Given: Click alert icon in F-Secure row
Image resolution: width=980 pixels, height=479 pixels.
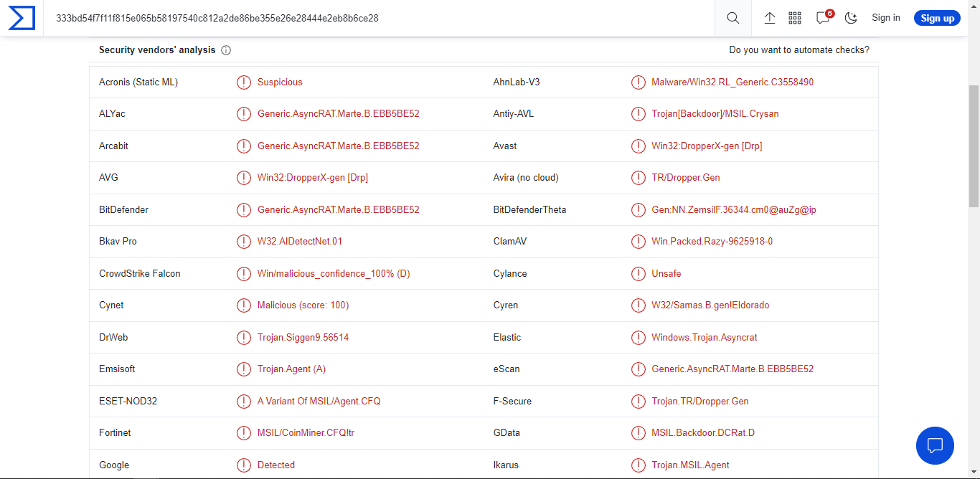Looking at the screenshot, I should pyautogui.click(x=639, y=402).
